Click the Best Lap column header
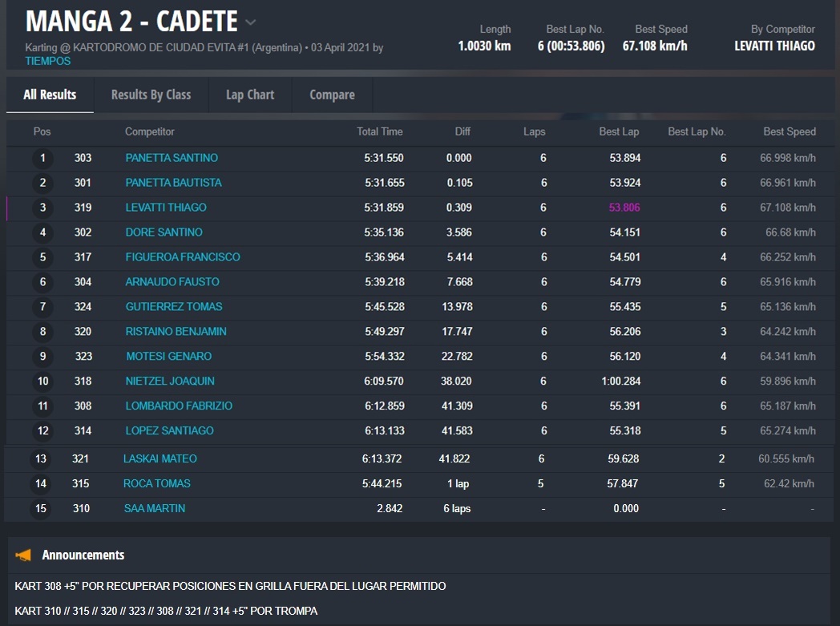The height and width of the screenshot is (626, 840). coord(619,131)
